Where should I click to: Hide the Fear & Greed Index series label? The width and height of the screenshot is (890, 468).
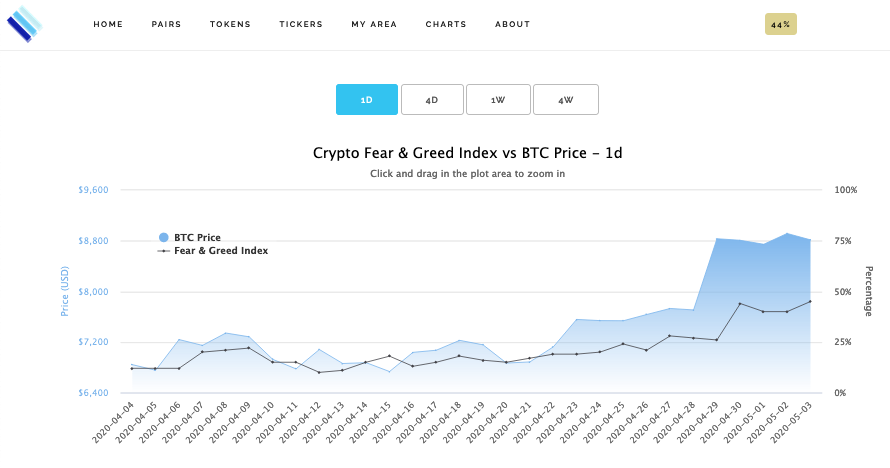[x=221, y=251]
